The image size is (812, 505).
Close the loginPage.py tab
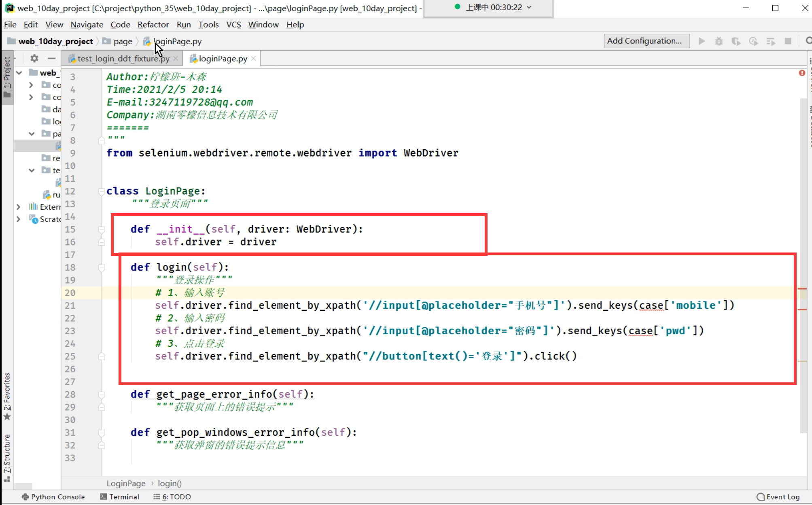point(253,58)
